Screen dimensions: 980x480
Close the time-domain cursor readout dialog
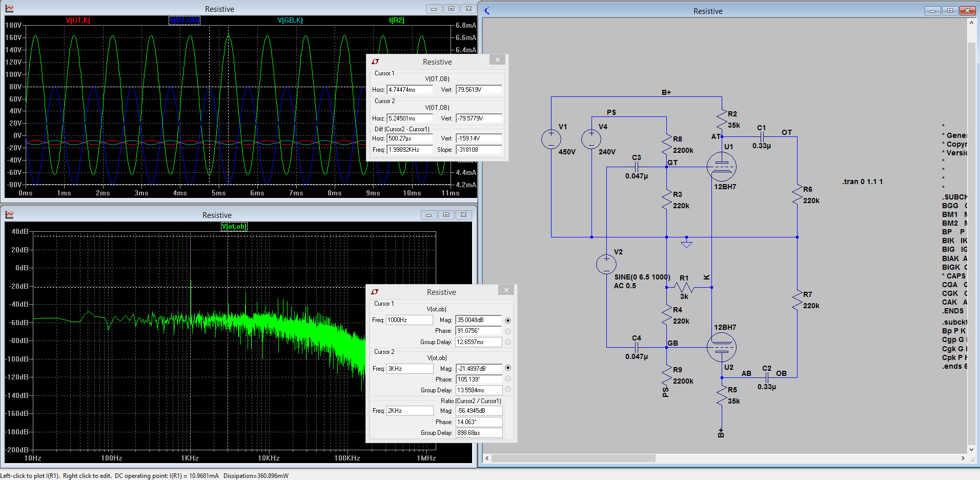click(x=497, y=60)
